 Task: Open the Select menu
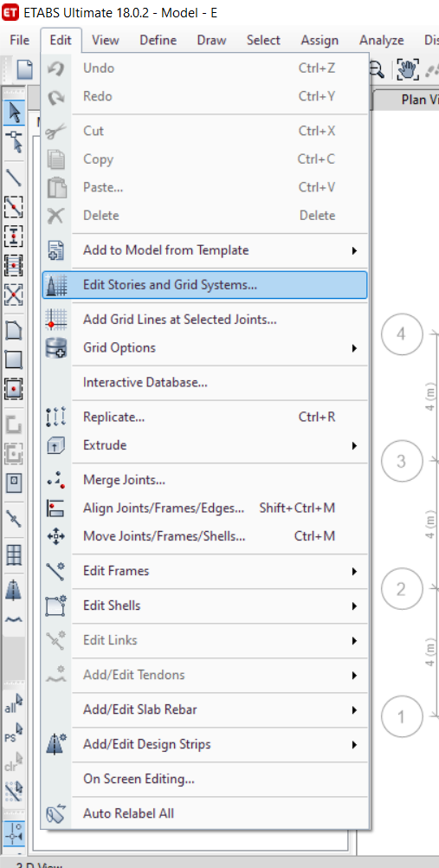[x=263, y=41]
